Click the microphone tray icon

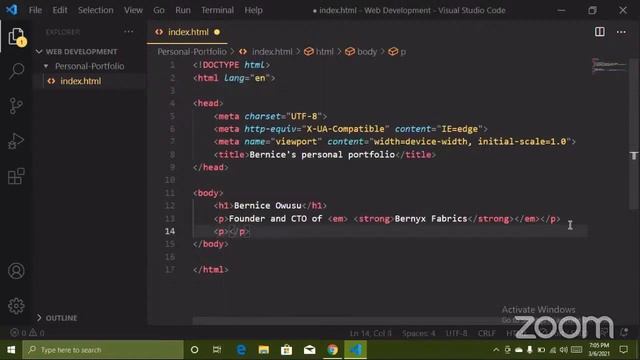coord(530,350)
